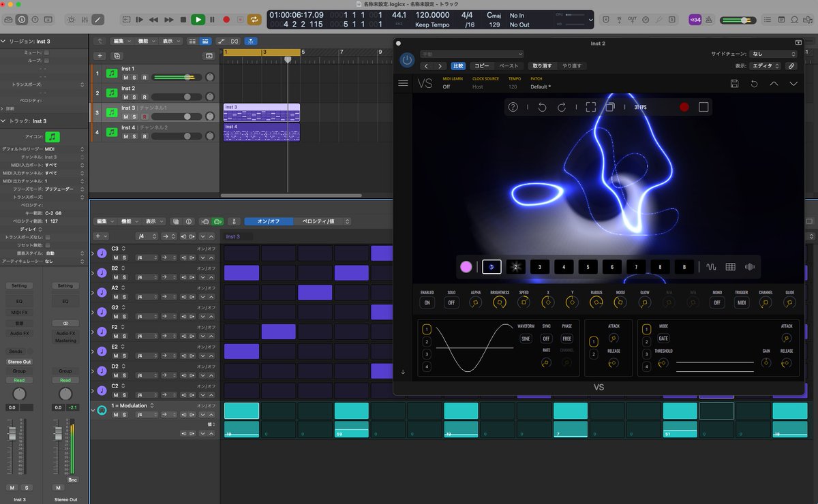818x504 pixels.
Task: Open the grid matrix view icon in VS plugin
Action: pyautogui.click(x=730, y=266)
